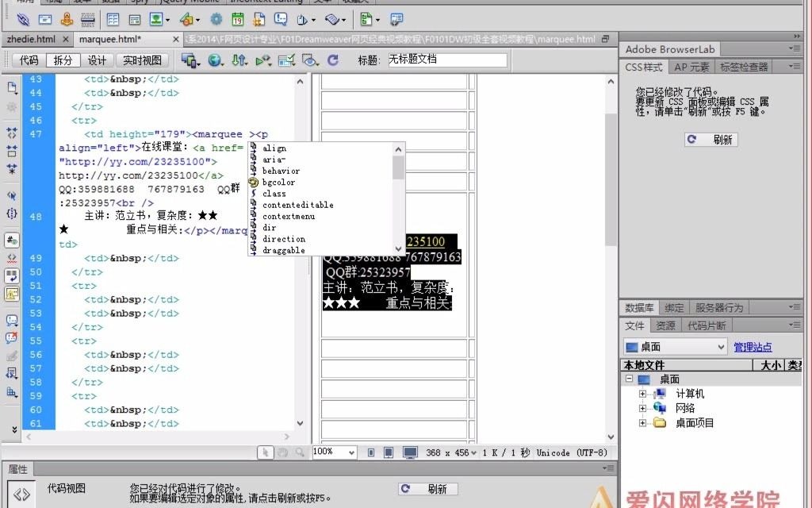Click the Insert Comment icon
The width and height of the screenshot is (812, 508).
(281, 20)
